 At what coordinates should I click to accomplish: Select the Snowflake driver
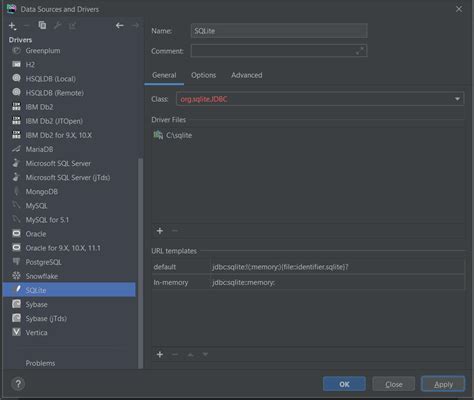point(69,276)
